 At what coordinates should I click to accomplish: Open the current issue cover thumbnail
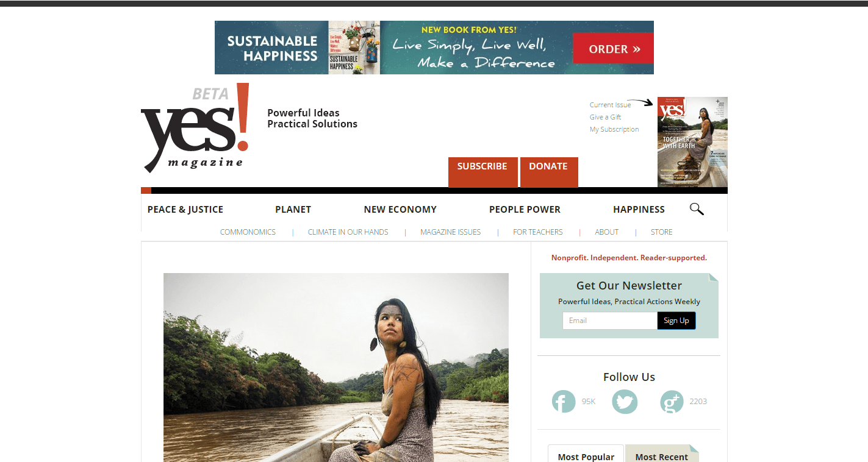click(692, 142)
